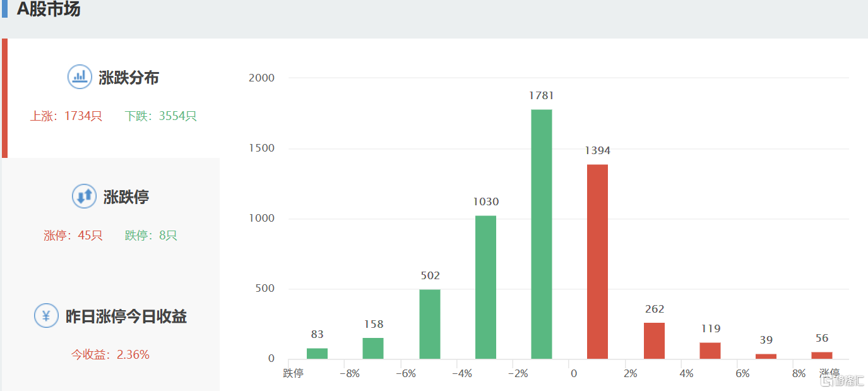Click the watermark logo in bottom-right corner
The width and height of the screenshot is (868, 391).
coord(842,380)
